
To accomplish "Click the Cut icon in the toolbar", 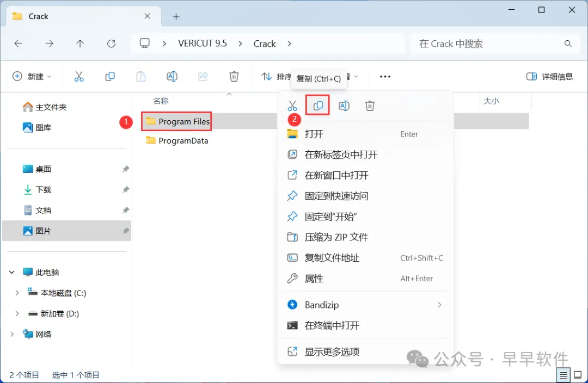I will pos(79,77).
